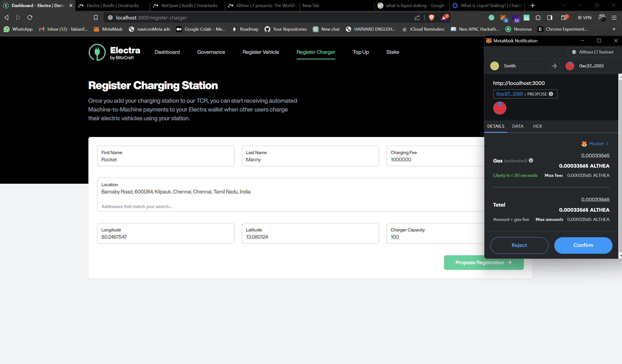Open the browser hamburger menu
622x364 pixels.
(x=614, y=18)
